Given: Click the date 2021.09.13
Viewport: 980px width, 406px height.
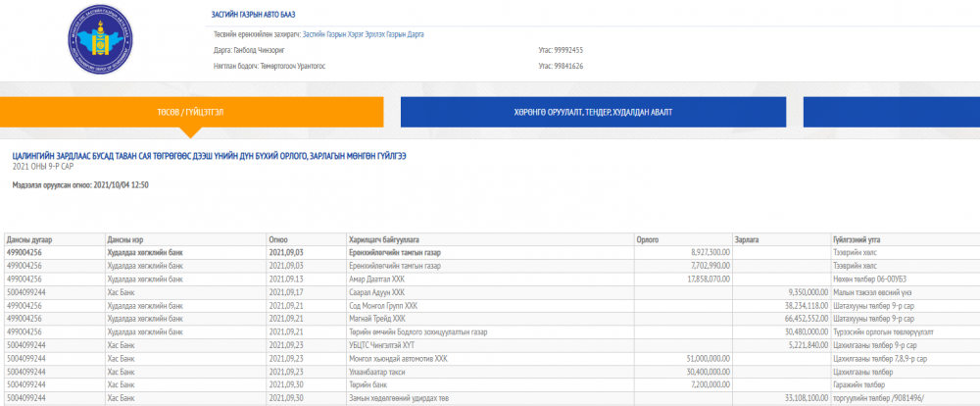Looking at the screenshot, I should [x=286, y=279].
